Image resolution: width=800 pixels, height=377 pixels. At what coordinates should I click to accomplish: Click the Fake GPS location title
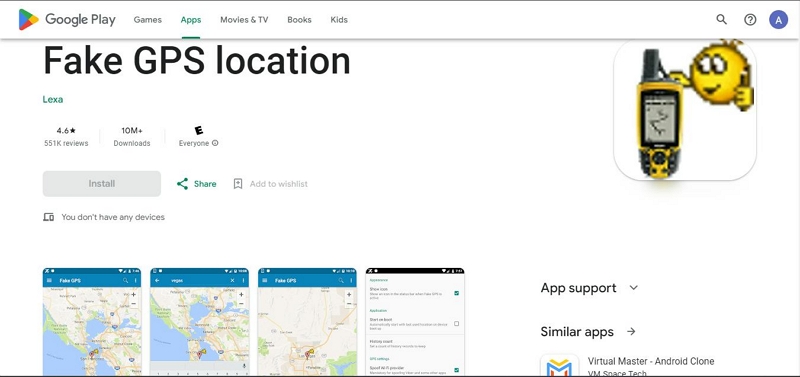[197, 61]
